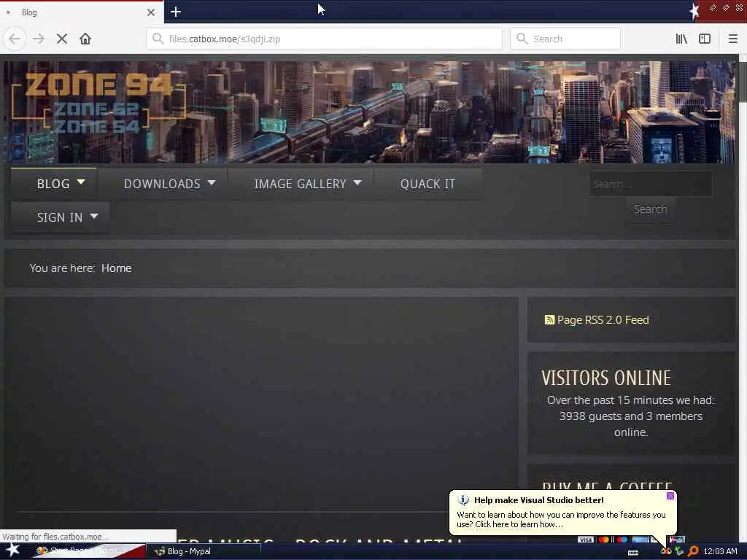Image resolution: width=747 pixels, height=560 pixels.
Task: Open the Start menu star button
Action: coord(13,551)
